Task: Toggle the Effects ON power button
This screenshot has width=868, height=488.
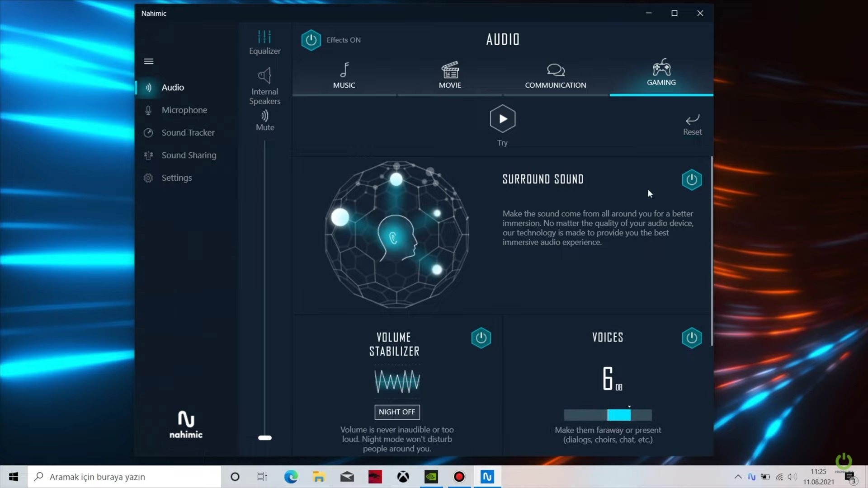Action: point(311,40)
